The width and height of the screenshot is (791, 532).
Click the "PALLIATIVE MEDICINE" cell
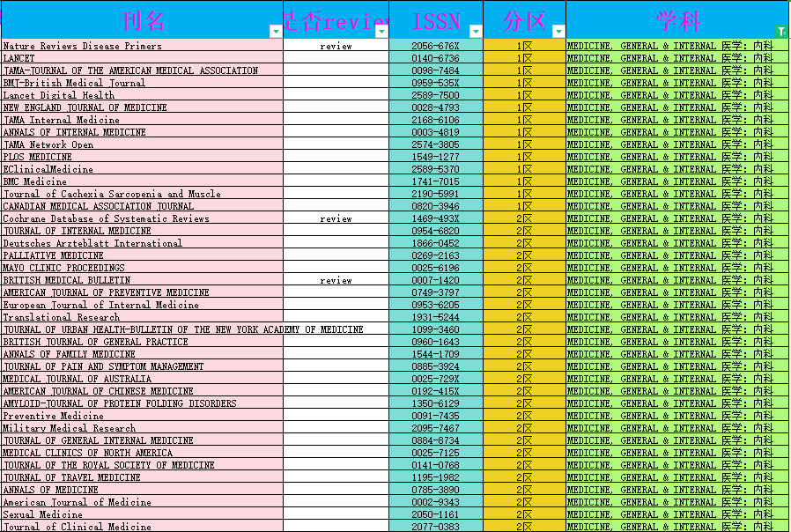click(143, 255)
